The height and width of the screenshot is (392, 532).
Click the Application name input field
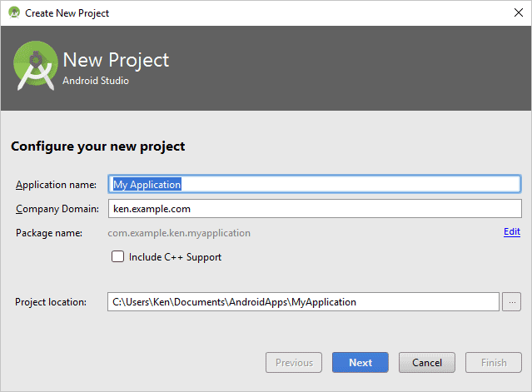(x=315, y=184)
